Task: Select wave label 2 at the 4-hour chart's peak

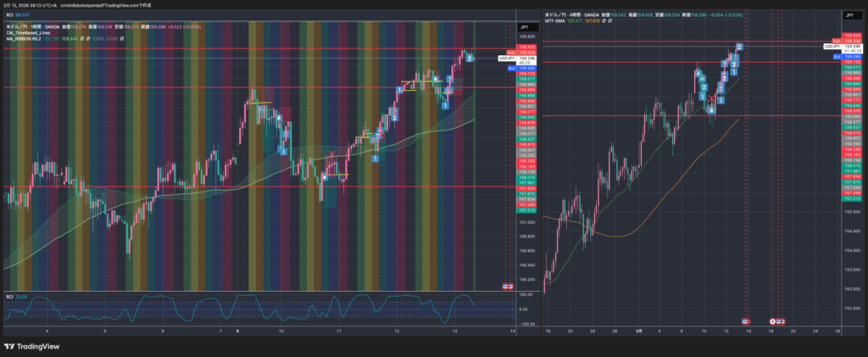Action: [739, 47]
